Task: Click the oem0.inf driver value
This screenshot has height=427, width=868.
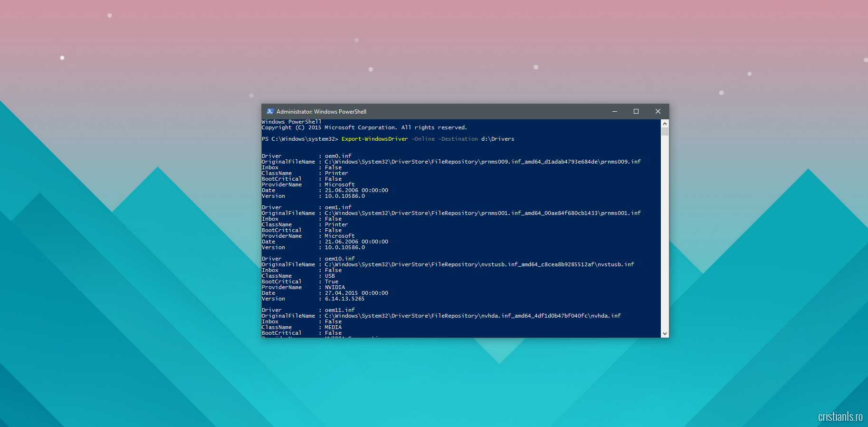Action: pos(338,156)
